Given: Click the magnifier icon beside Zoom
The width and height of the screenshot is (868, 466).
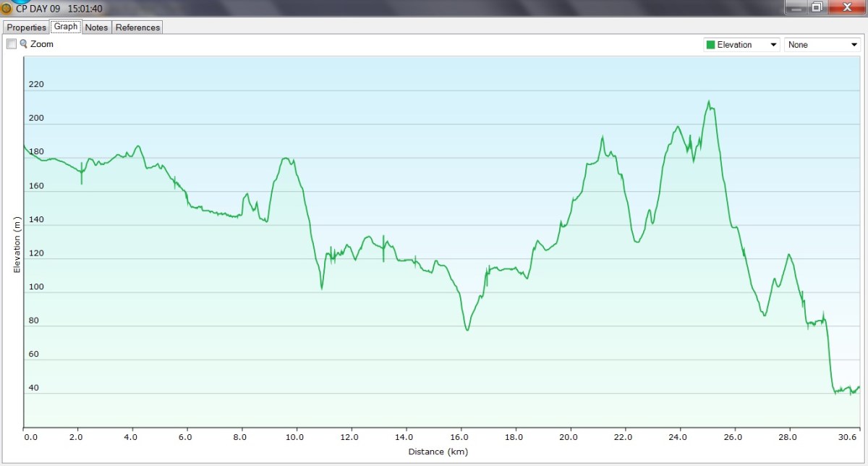Looking at the screenshot, I should point(24,44).
